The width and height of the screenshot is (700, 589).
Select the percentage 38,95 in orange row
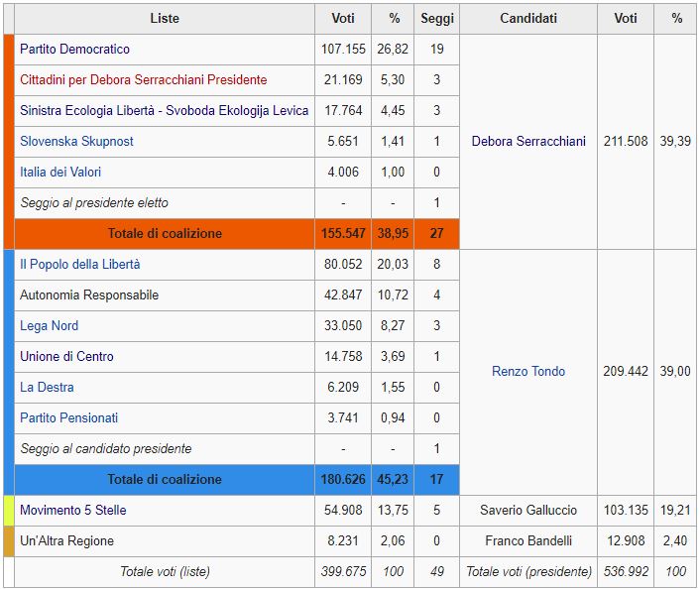pyautogui.click(x=393, y=233)
